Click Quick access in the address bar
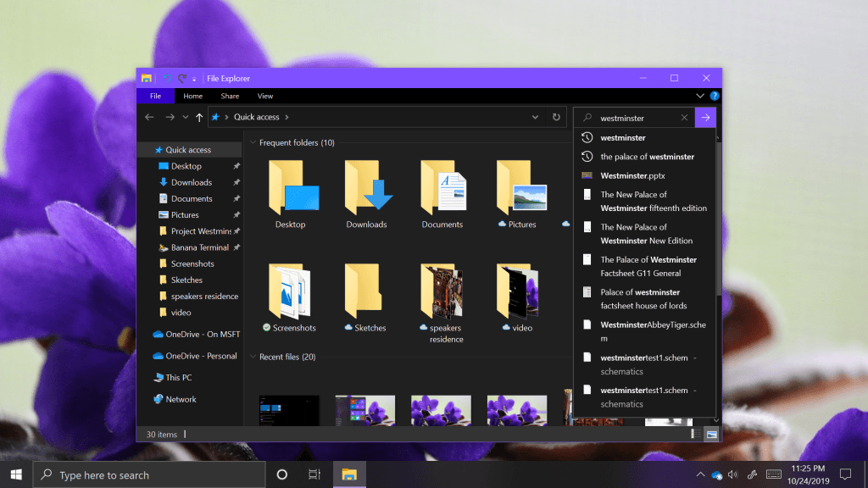The height and width of the screenshot is (488, 868). [256, 117]
